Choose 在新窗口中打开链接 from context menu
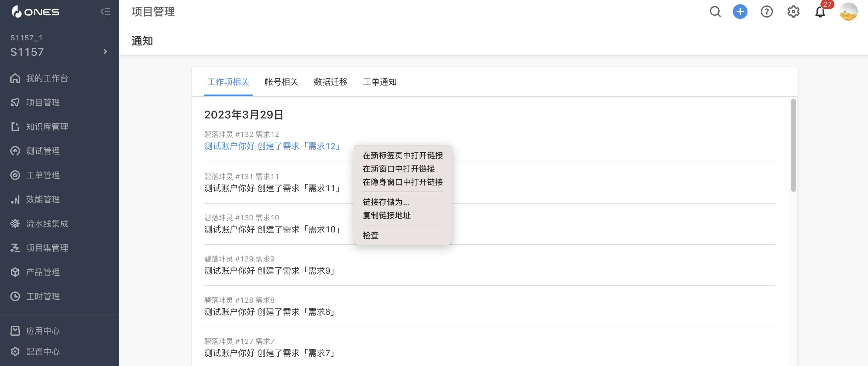868x366 pixels. pos(403,169)
